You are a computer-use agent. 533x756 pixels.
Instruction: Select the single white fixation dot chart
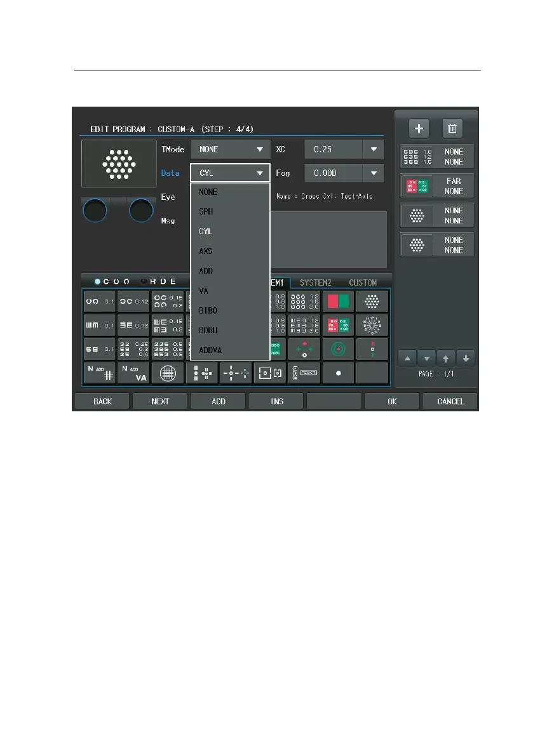point(338,373)
